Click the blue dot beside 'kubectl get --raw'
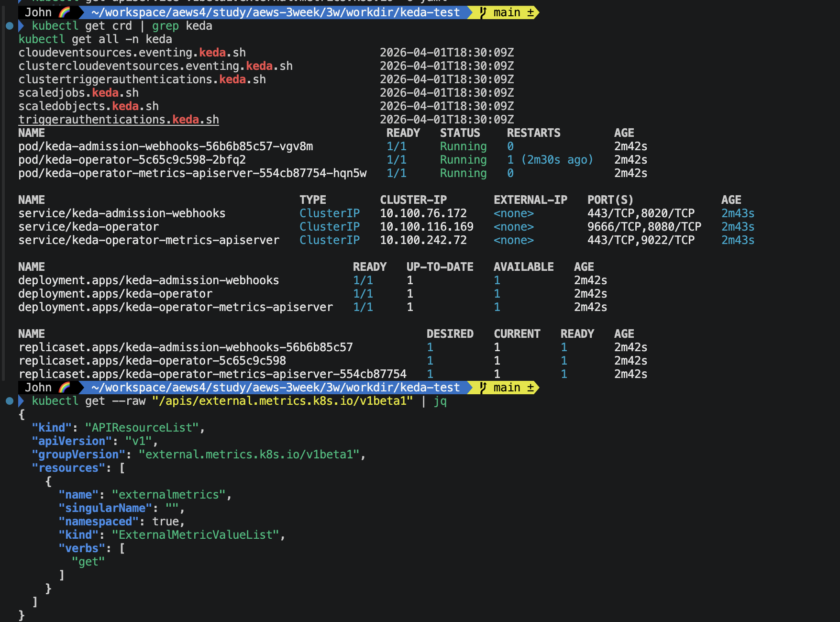Screen dimensions: 840x622 pyautogui.click(x=10, y=401)
